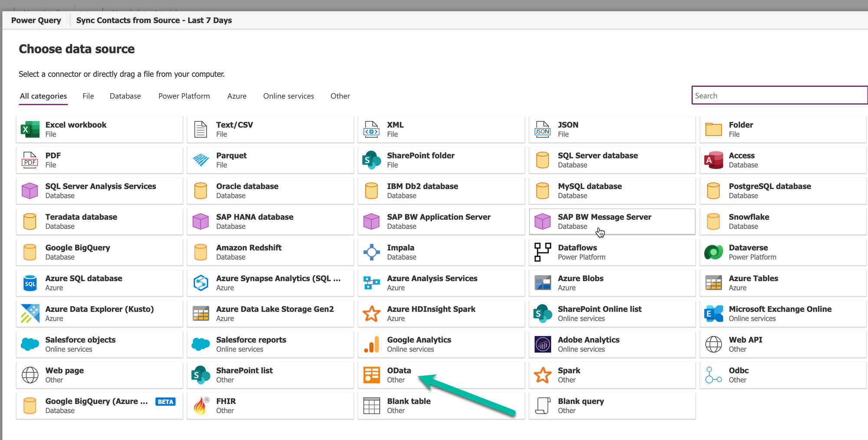Select SQL Server Analysis Services cube icon
Image resolution: width=868 pixels, height=440 pixels.
coord(30,191)
